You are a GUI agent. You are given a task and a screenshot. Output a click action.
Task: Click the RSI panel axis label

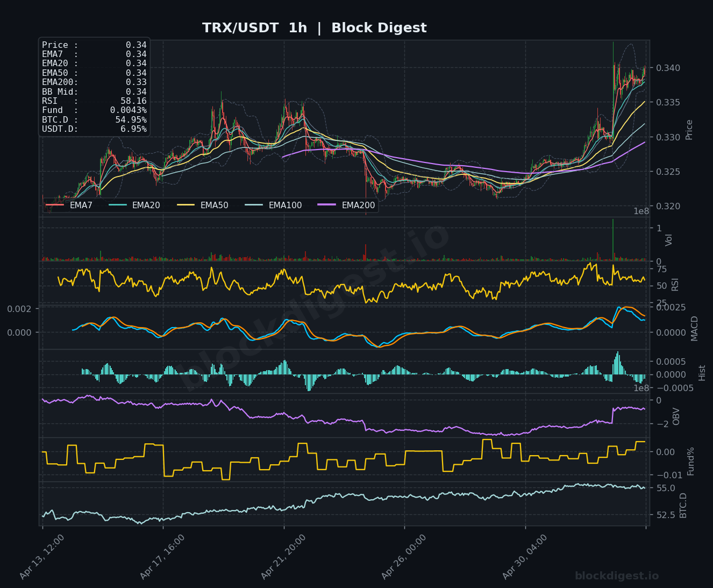pyautogui.click(x=675, y=285)
